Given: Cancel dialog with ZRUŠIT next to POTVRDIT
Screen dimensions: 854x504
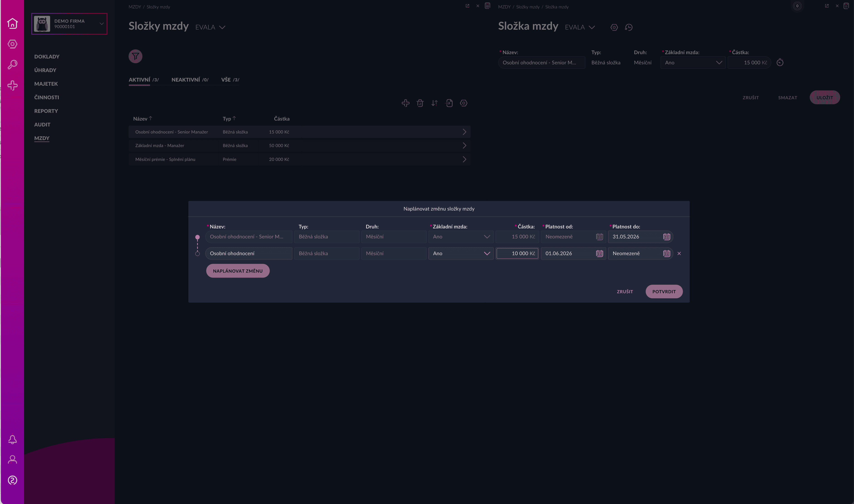Looking at the screenshot, I should [x=625, y=292].
